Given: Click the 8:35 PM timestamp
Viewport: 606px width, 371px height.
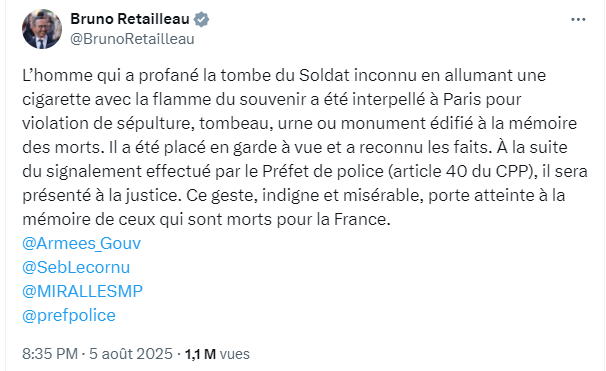Looking at the screenshot, I should point(50,354).
